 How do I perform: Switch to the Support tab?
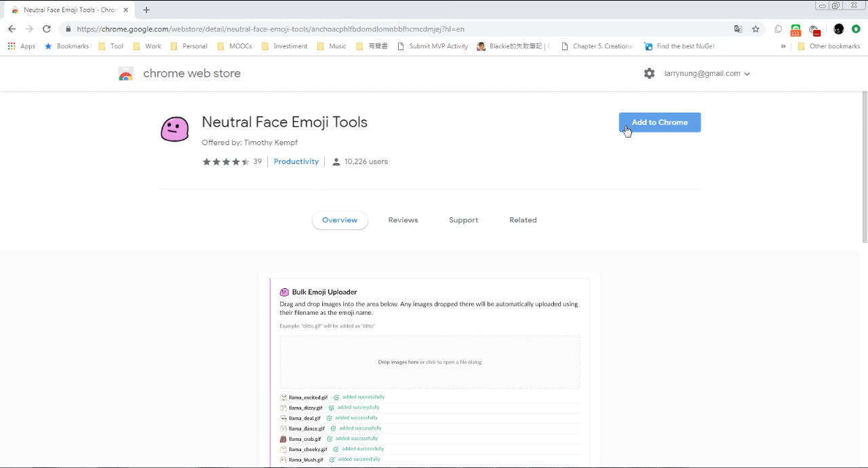pos(463,220)
